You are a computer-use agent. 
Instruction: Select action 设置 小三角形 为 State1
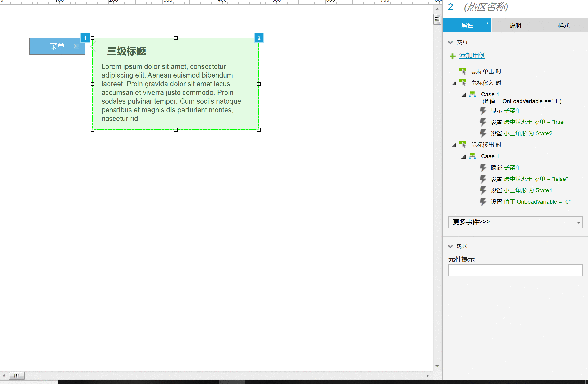[521, 190]
